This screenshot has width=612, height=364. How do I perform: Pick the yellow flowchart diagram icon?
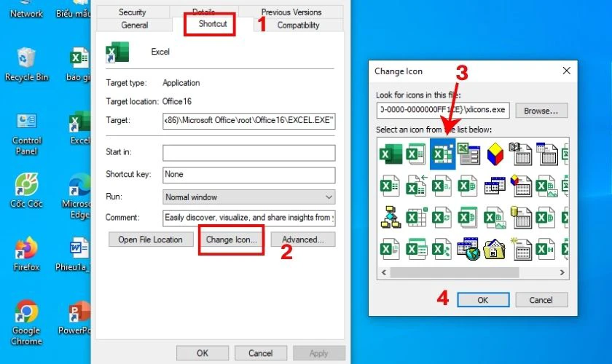[x=391, y=217]
